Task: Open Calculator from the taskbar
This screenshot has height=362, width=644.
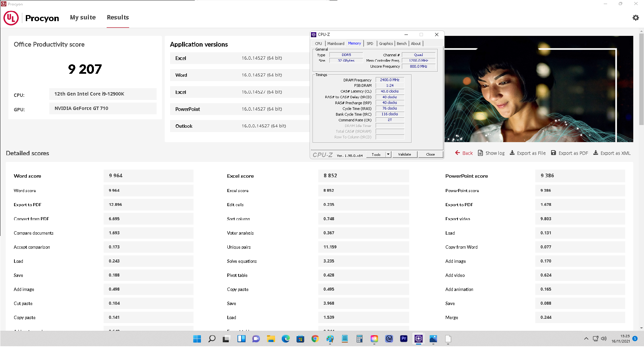Action: 360,339
